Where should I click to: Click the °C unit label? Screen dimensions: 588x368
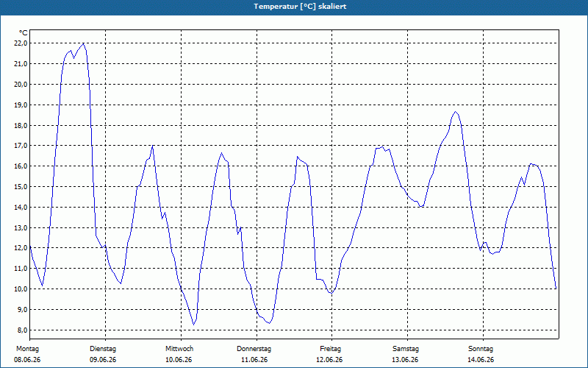24,33
